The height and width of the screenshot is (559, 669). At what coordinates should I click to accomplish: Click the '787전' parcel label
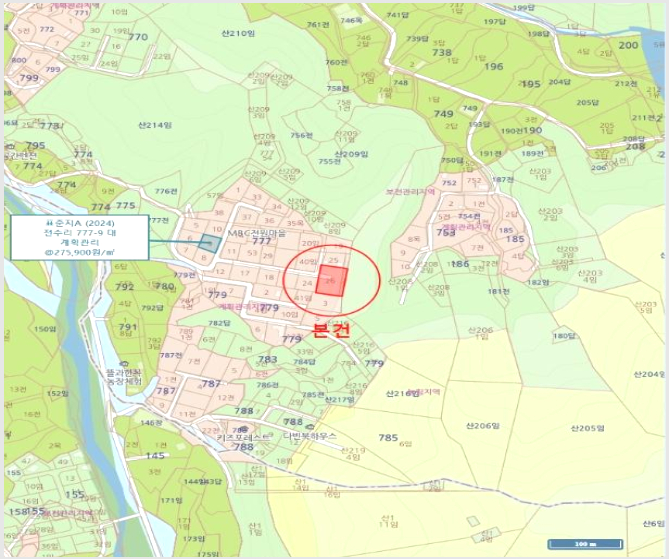pyautogui.click(x=171, y=355)
